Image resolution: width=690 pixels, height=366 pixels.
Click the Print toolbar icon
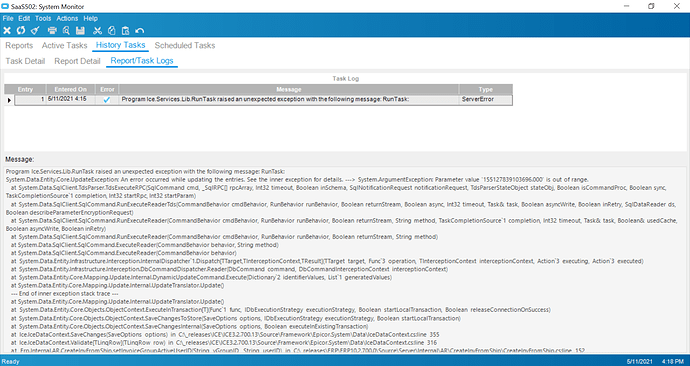52,30
